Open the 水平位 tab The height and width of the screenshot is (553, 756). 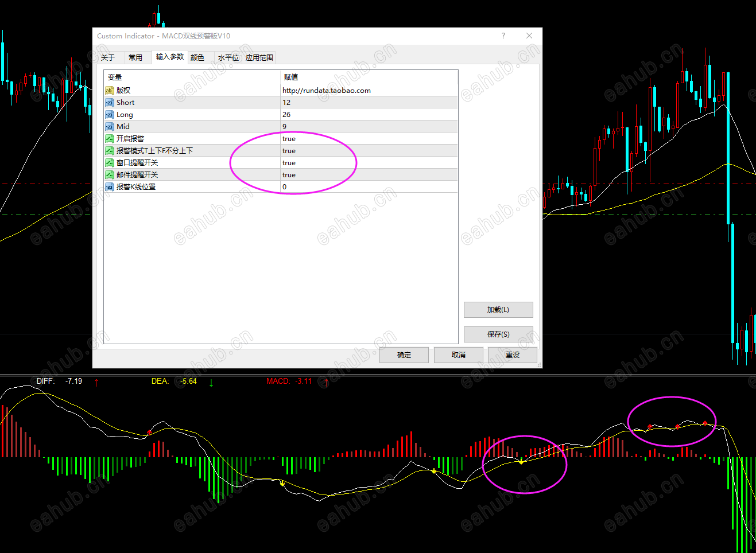point(228,57)
